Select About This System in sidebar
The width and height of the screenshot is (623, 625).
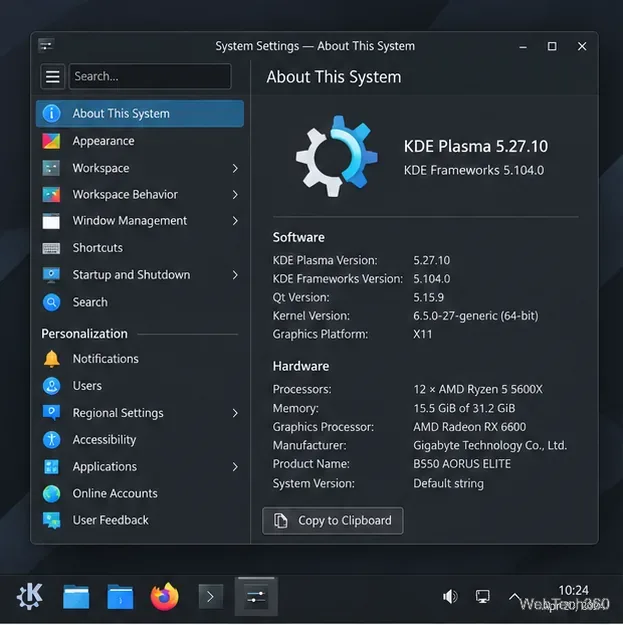(x=140, y=114)
